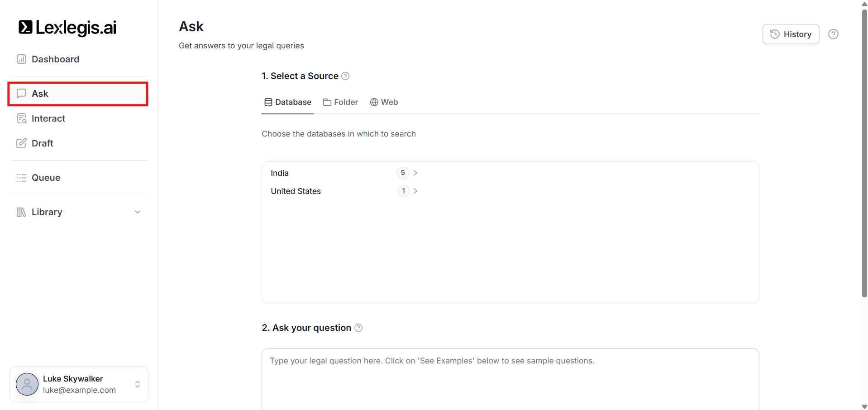
Task: Type in the legal question field
Action: (x=510, y=379)
